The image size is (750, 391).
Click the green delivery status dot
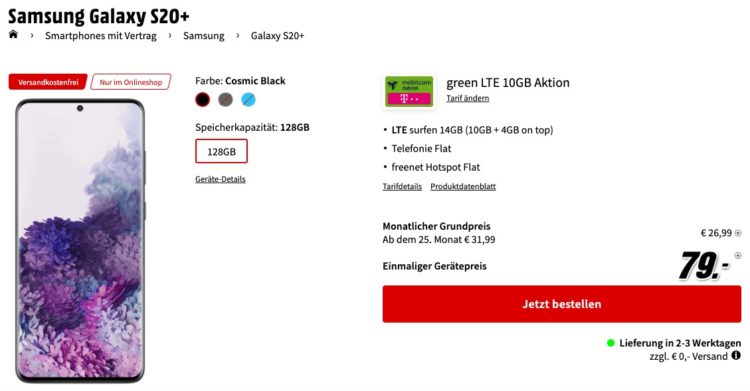[x=610, y=343]
